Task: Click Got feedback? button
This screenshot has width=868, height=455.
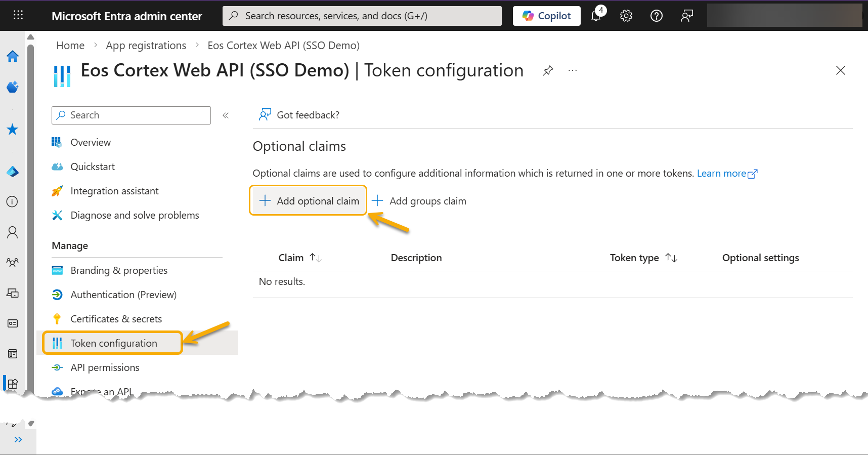Action: click(299, 115)
